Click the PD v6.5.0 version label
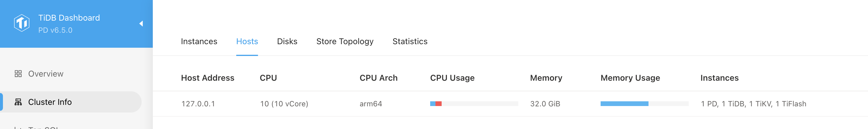 [55, 30]
